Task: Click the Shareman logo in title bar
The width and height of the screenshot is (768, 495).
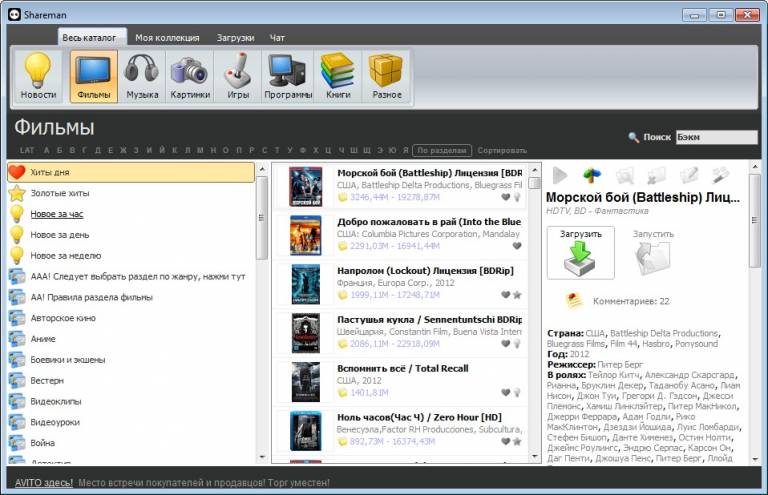Action: (15, 15)
